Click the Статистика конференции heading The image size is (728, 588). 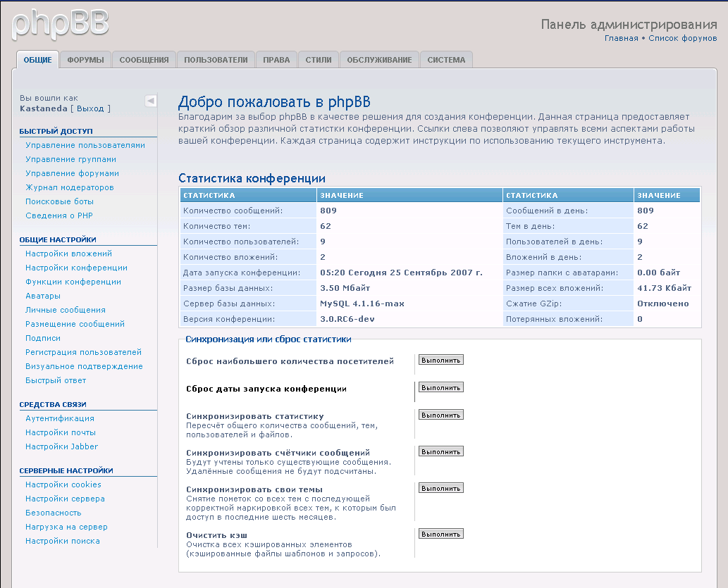252,178
